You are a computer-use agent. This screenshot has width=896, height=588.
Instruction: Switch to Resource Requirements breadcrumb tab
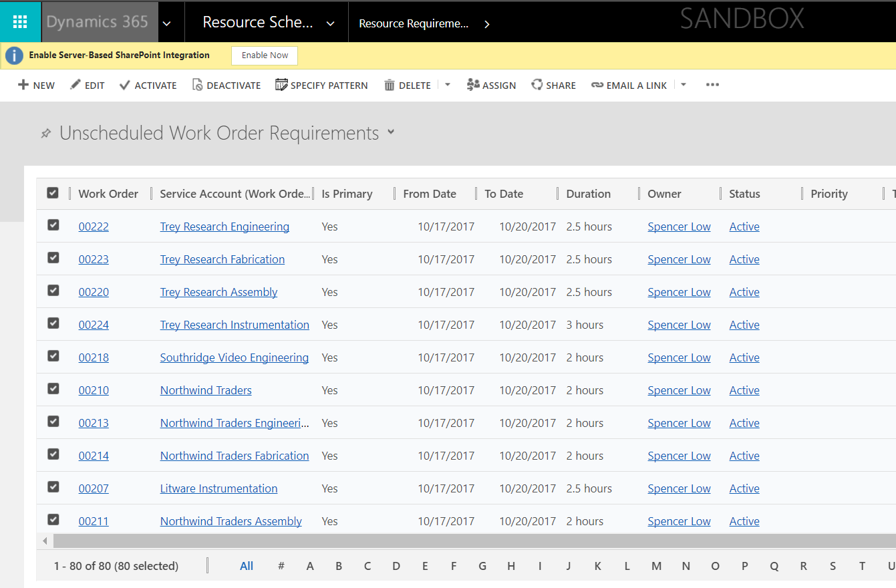pyautogui.click(x=413, y=22)
